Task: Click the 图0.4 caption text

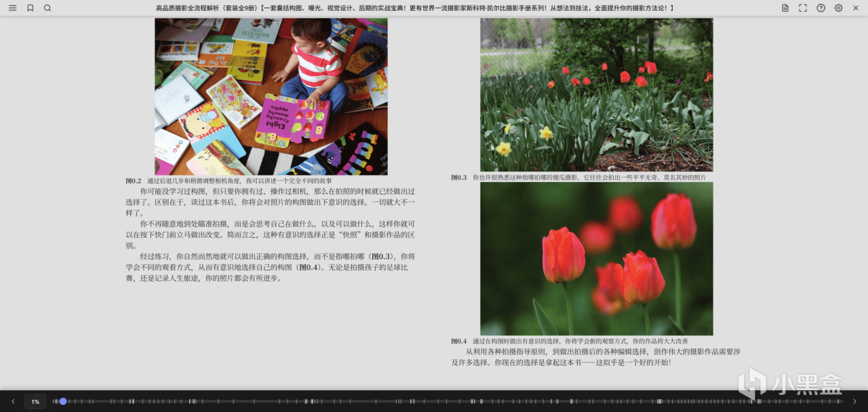Action: coord(570,341)
